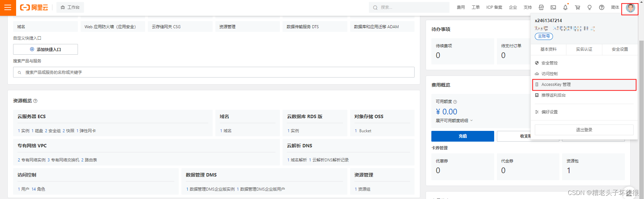This screenshot has height=199, width=644.
Task: Open the ICP 备案 menu
Action: click(x=494, y=7)
